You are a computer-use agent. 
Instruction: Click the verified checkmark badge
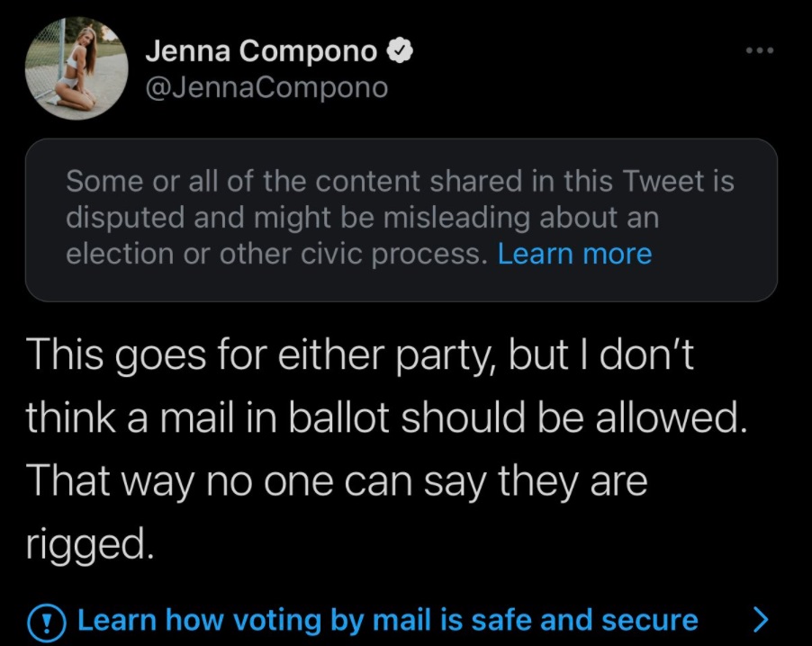pyautogui.click(x=400, y=51)
